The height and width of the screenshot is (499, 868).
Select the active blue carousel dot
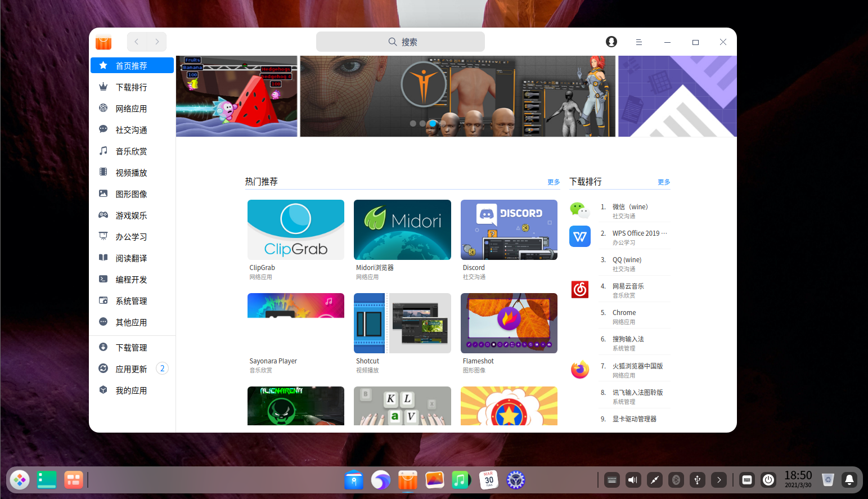[432, 123]
